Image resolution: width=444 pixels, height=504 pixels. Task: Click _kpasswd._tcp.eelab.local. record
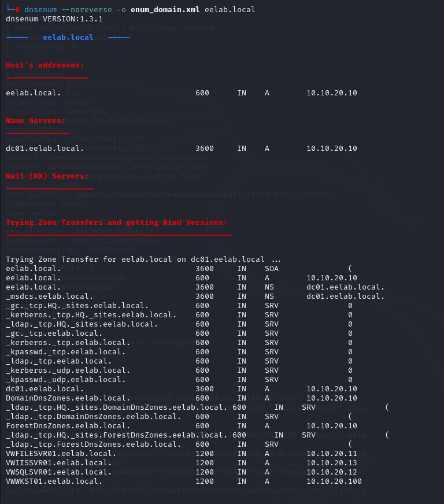[65, 352]
